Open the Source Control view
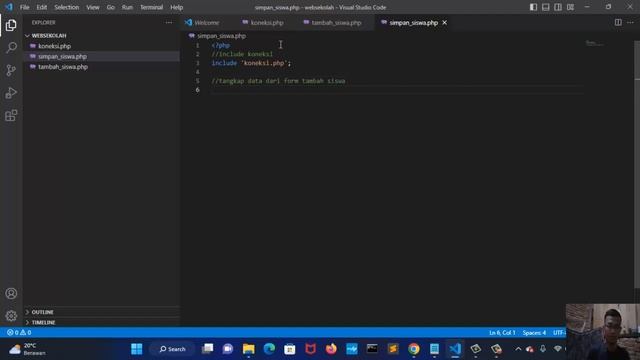Viewport: 640px width, 360px height. [x=11, y=70]
